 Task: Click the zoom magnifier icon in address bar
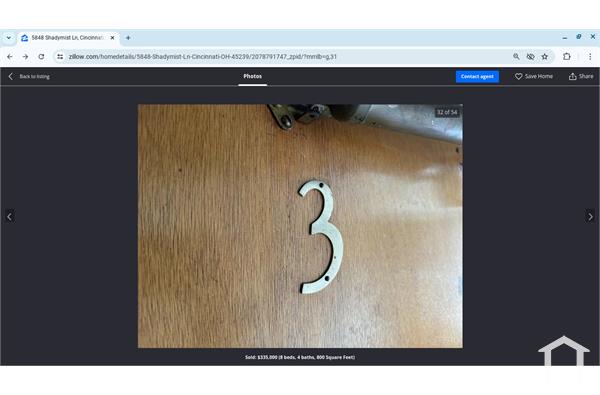pyautogui.click(x=516, y=57)
